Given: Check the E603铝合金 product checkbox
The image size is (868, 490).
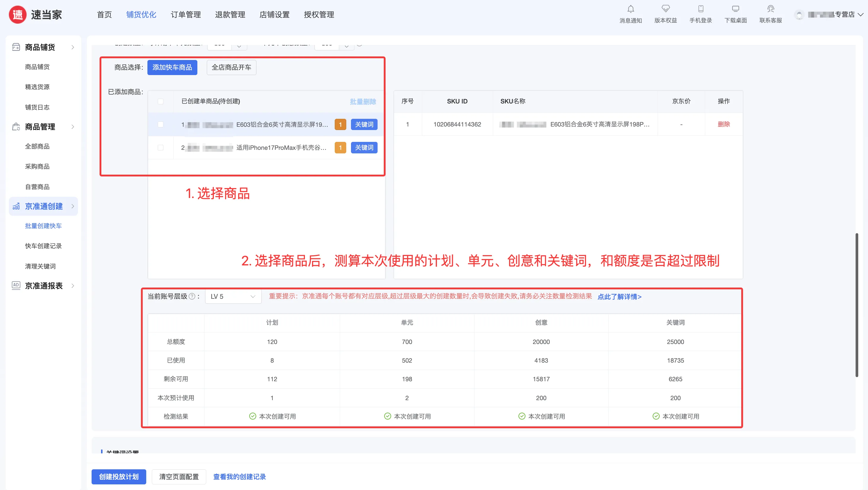Looking at the screenshot, I should click(x=160, y=124).
